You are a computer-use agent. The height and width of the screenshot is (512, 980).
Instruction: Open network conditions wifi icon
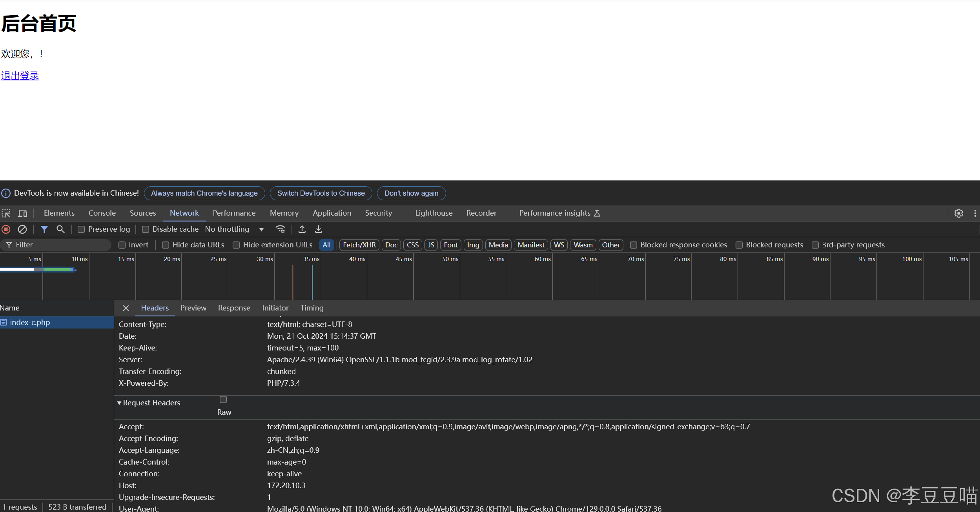click(280, 229)
